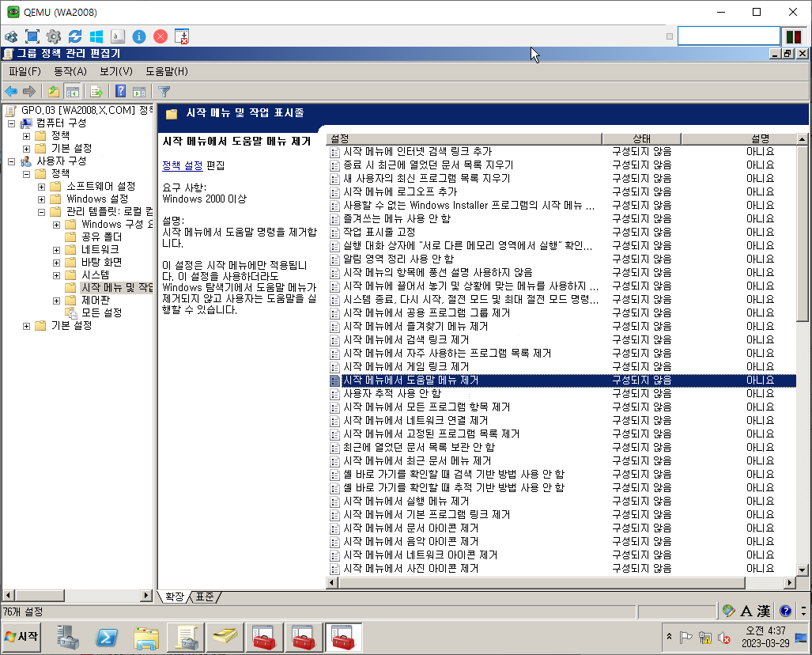Click the blue info icon in QEMU toolbar
Image resolution: width=812 pixels, height=655 pixels.
139,36
